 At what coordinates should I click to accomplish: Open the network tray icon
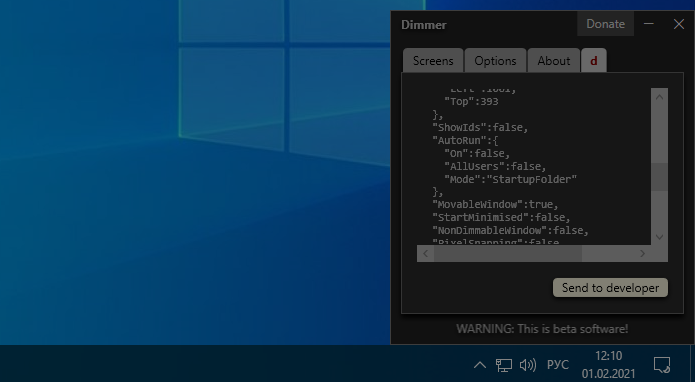tap(504, 365)
